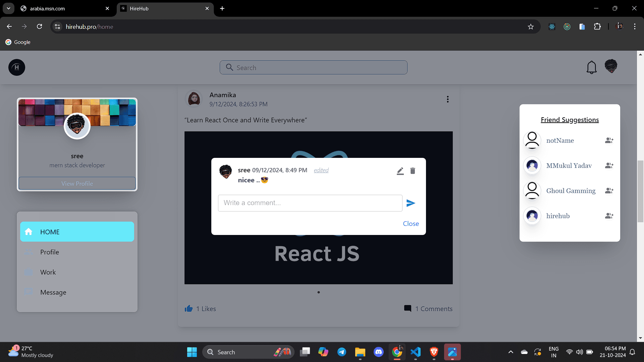Screen dimensions: 644x362
Task: Click notName in friend suggestions
Action: pos(560,140)
